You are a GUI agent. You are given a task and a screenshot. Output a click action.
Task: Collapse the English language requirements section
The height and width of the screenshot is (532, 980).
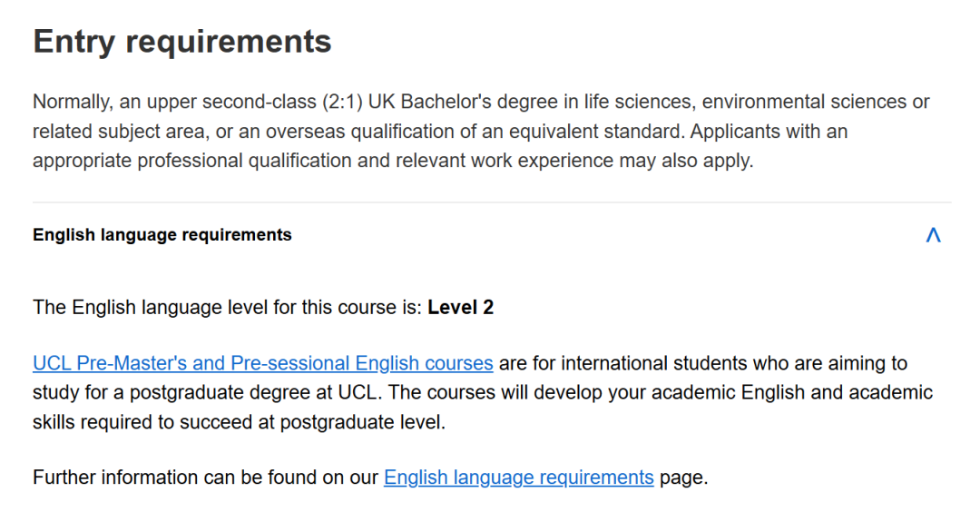(x=934, y=234)
